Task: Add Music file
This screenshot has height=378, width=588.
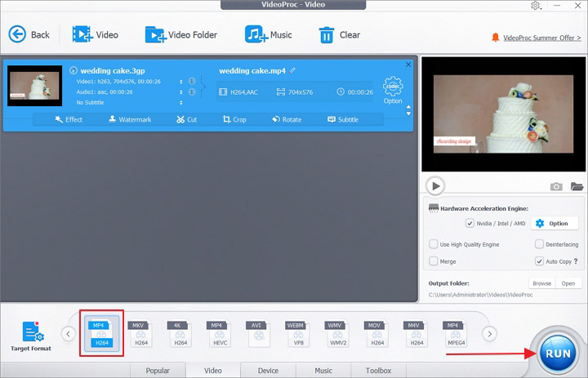Action: (x=268, y=35)
